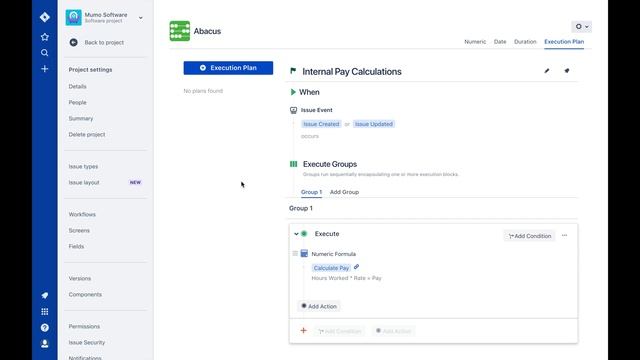
Task: Open Delete project option
Action: (87, 134)
